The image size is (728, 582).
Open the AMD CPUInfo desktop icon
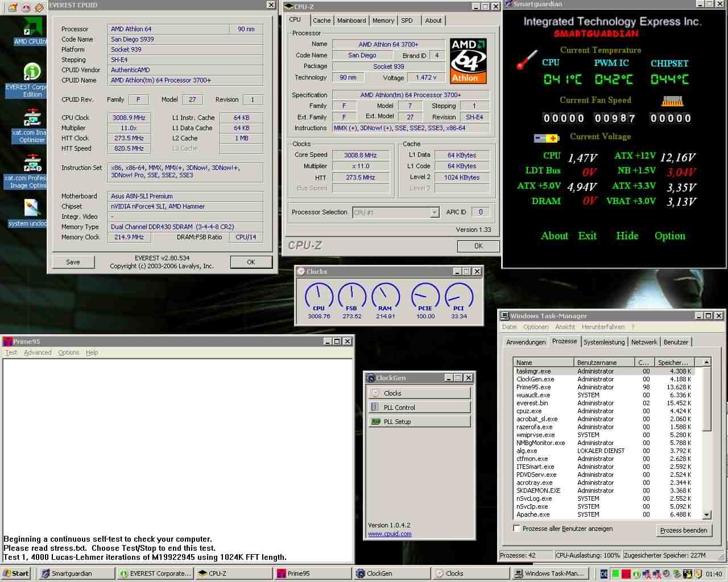pos(32,30)
